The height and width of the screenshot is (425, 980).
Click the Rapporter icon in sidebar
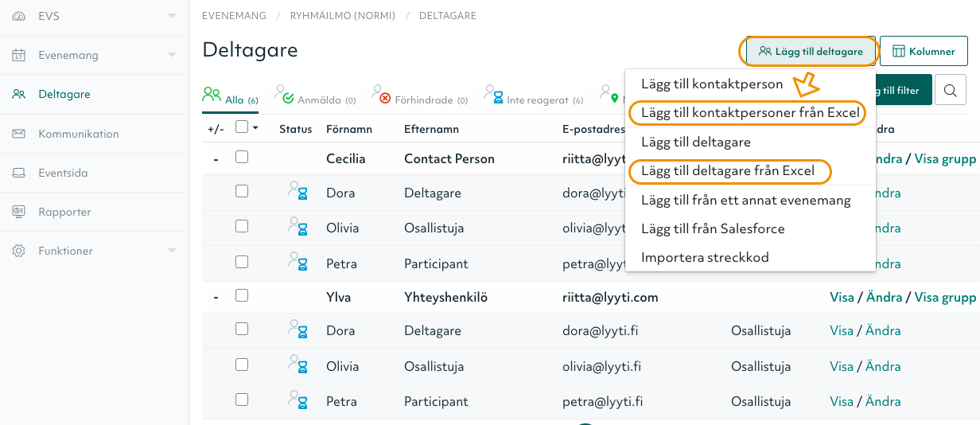[19, 212]
